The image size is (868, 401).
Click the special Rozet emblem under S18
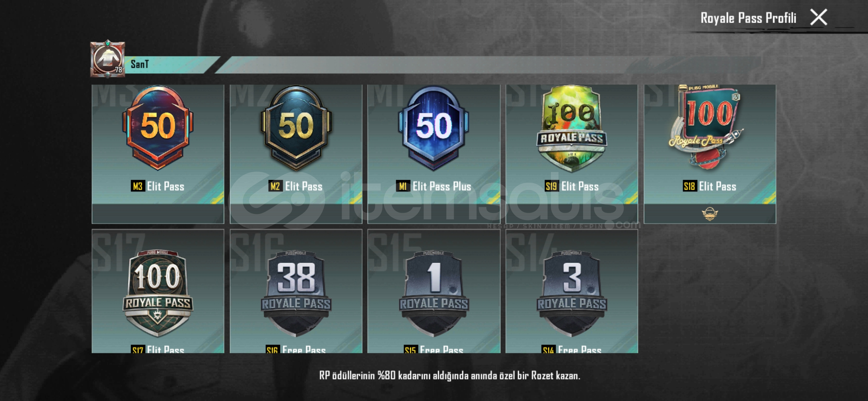click(710, 214)
